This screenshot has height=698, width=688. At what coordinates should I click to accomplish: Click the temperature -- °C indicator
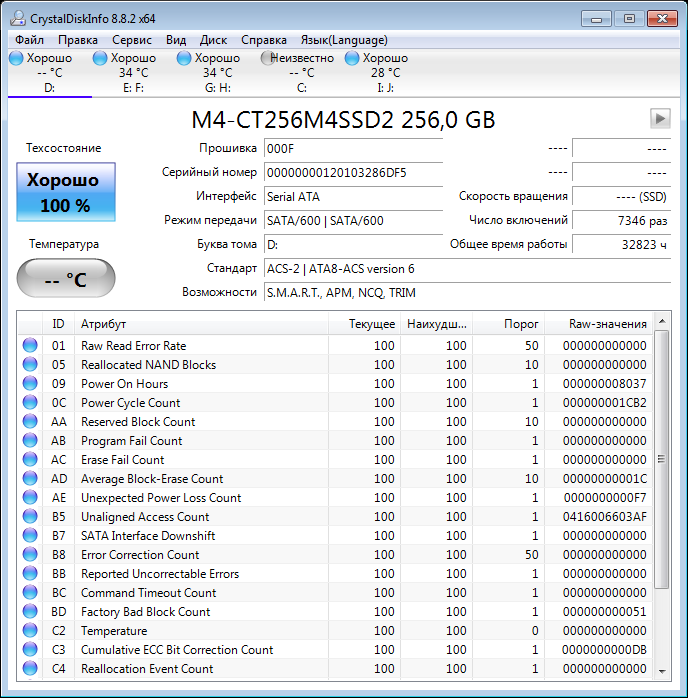point(66,278)
